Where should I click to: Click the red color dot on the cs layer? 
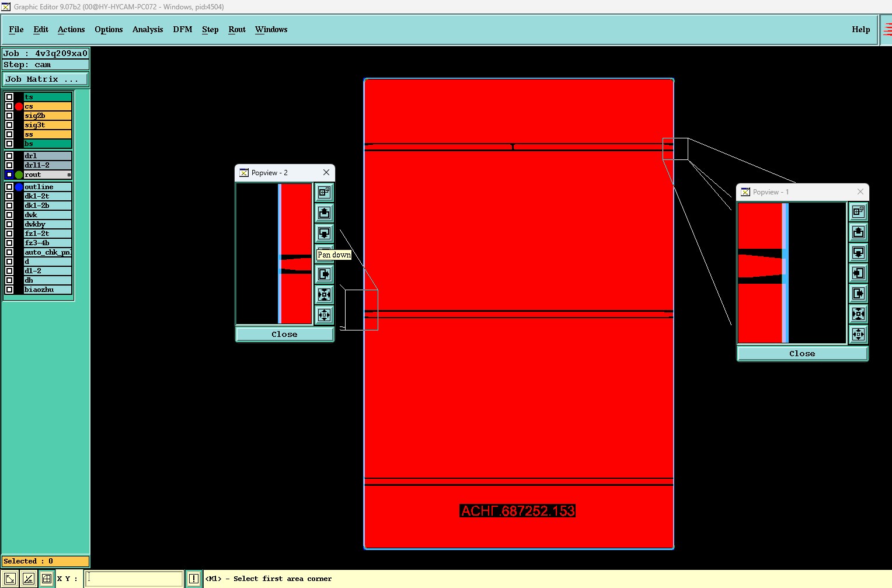click(x=19, y=106)
